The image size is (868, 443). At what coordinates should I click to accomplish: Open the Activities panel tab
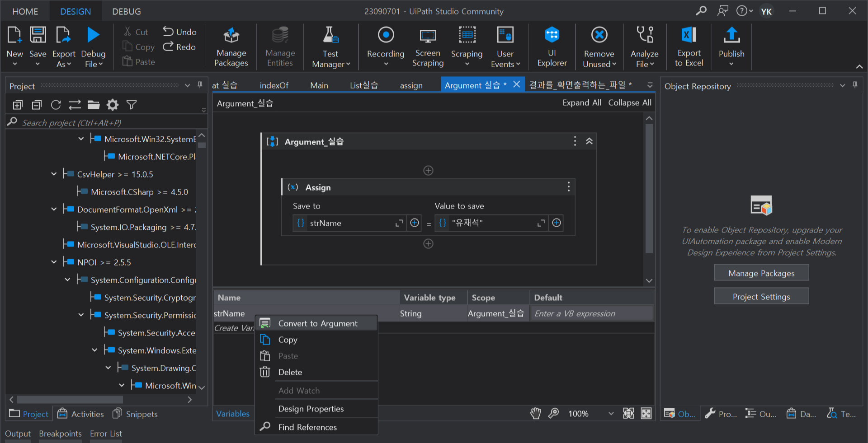[x=81, y=414]
